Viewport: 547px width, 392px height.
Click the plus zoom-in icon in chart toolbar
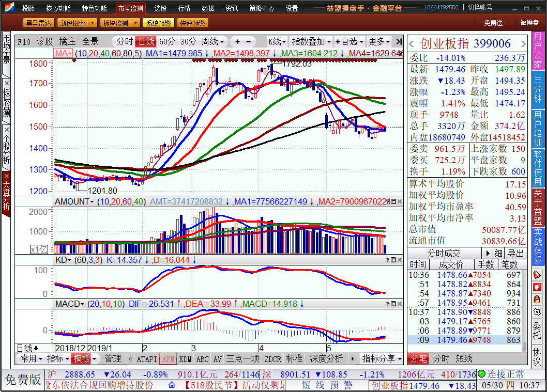click(x=237, y=42)
